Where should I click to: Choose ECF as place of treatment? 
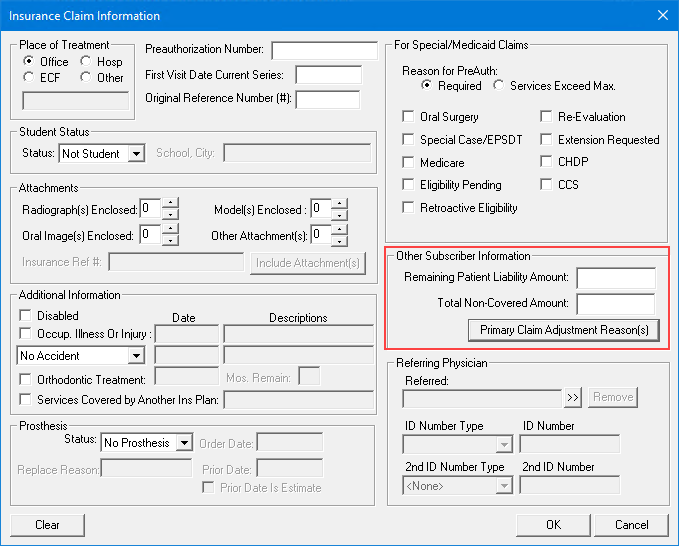click(29, 77)
